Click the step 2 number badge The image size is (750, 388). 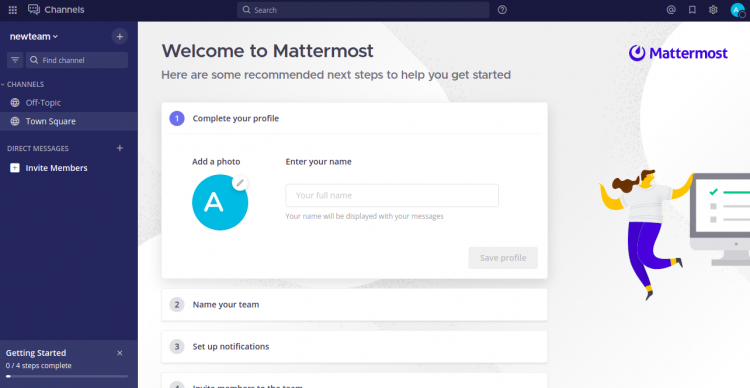177,305
